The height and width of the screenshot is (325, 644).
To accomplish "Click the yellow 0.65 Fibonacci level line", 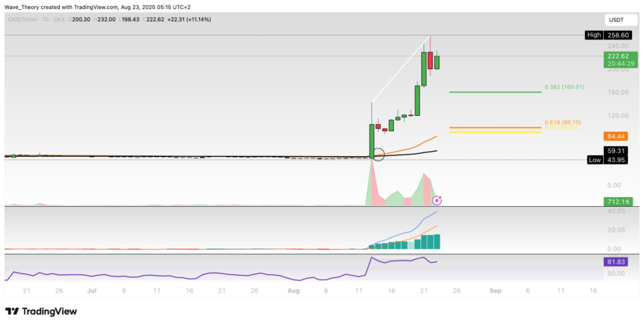I will coord(496,133).
